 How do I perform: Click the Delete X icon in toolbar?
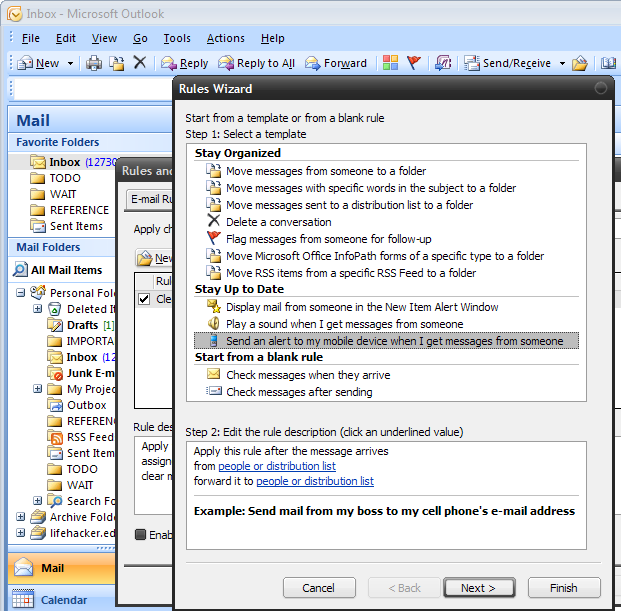(x=140, y=63)
